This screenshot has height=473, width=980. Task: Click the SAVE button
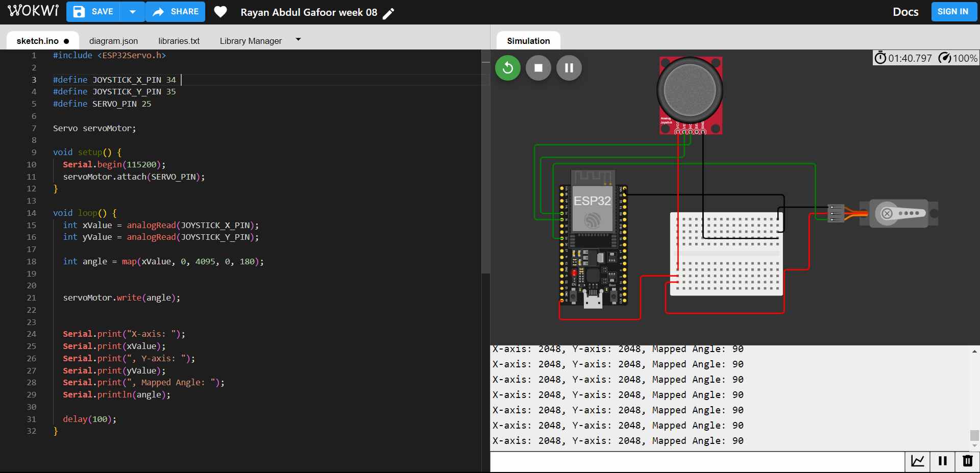(93, 12)
